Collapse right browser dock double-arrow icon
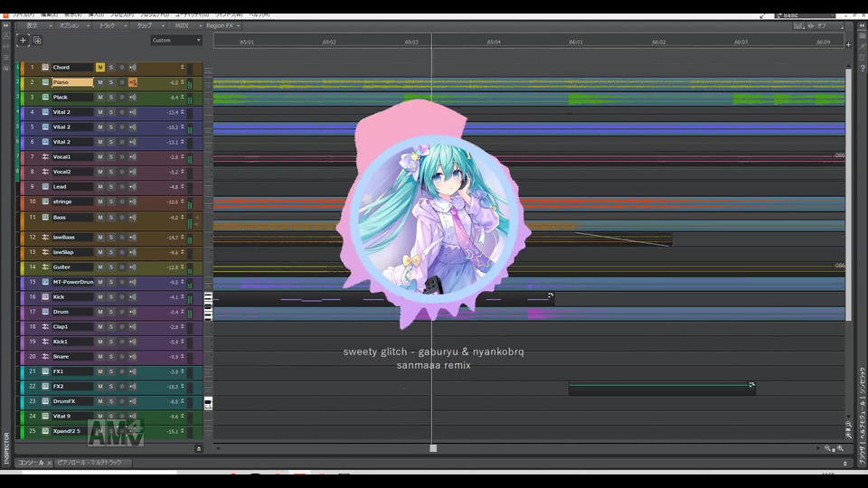This screenshot has height=488, width=868. [x=863, y=25]
